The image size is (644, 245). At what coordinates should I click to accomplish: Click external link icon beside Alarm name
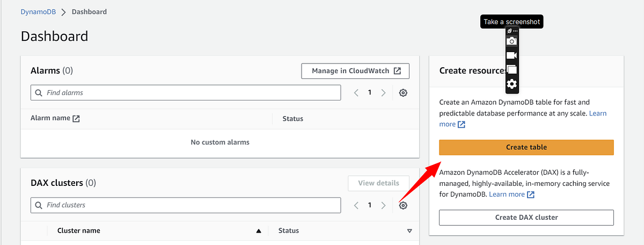tap(76, 119)
